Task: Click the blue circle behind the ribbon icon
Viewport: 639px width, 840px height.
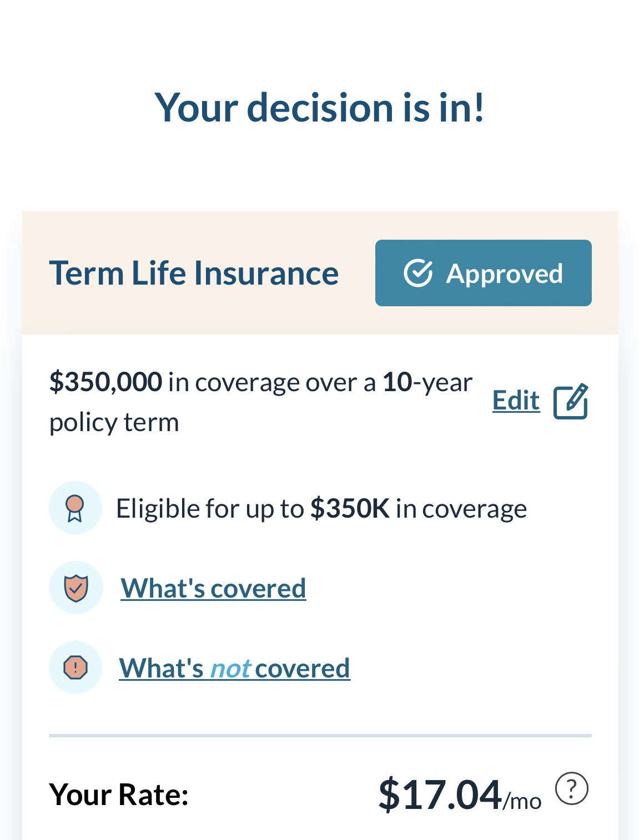Action: coord(76,507)
